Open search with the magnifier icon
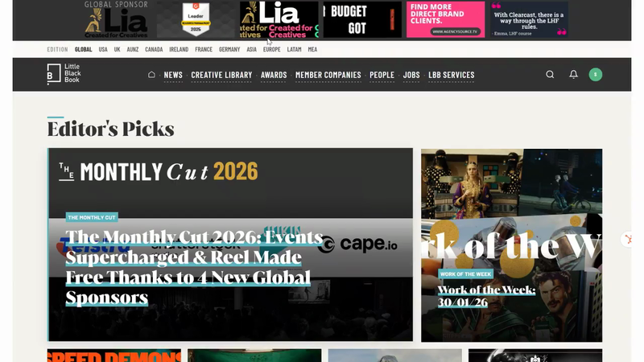 (x=550, y=74)
